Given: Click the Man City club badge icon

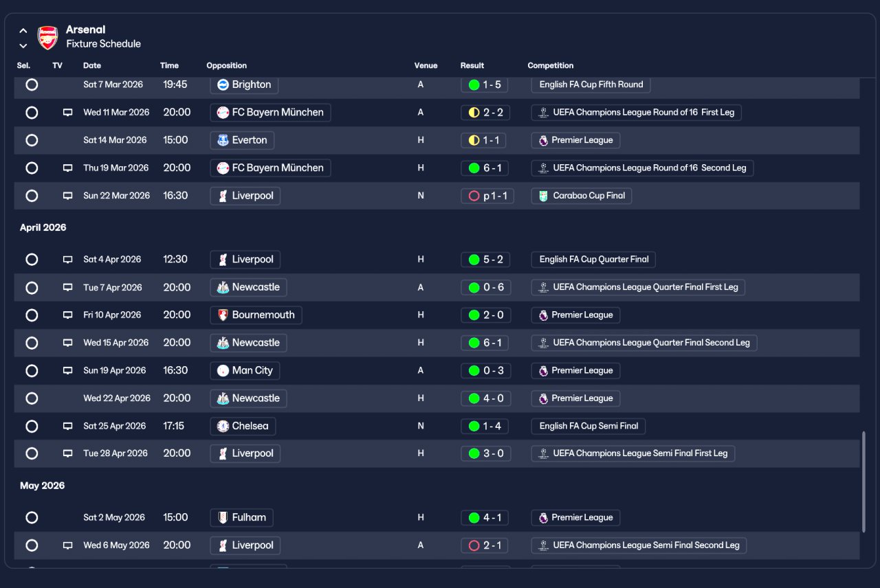Looking at the screenshot, I should tap(223, 371).
